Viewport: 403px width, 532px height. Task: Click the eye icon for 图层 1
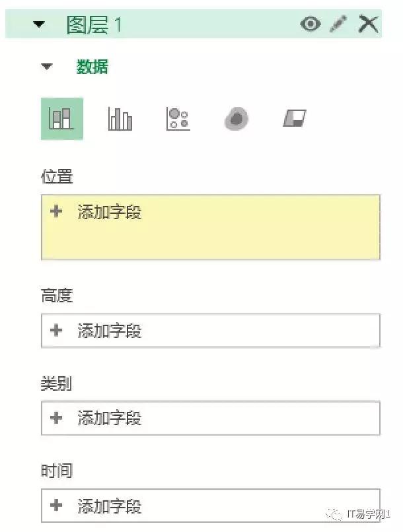click(308, 23)
